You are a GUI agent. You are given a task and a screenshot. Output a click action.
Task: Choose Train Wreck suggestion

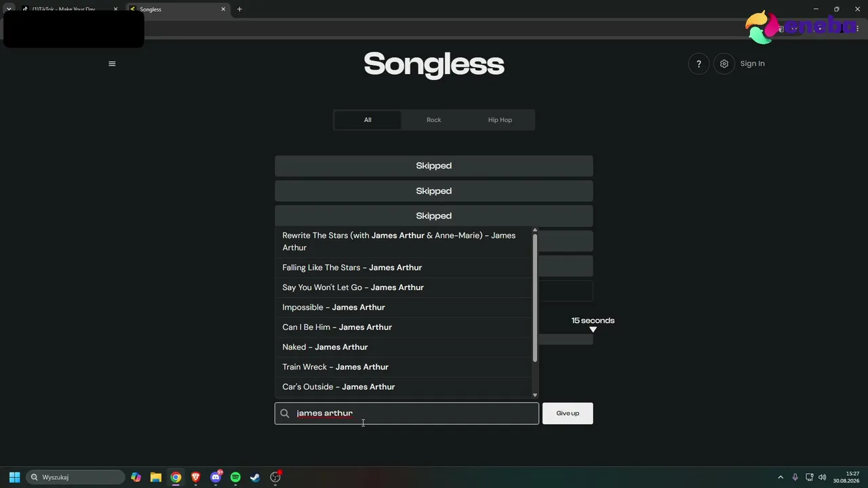click(403, 367)
